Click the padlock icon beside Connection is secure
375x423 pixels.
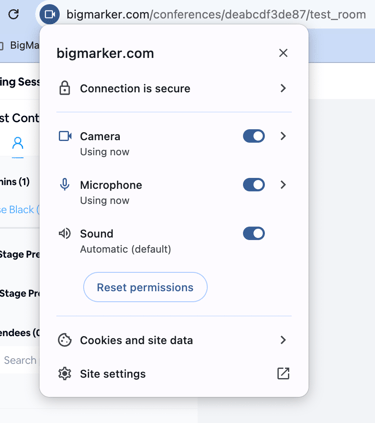[x=65, y=88]
